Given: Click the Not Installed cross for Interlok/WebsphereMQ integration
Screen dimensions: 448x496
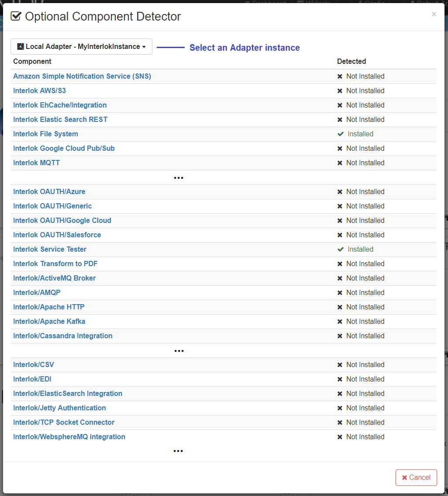Looking at the screenshot, I should point(340,437).
